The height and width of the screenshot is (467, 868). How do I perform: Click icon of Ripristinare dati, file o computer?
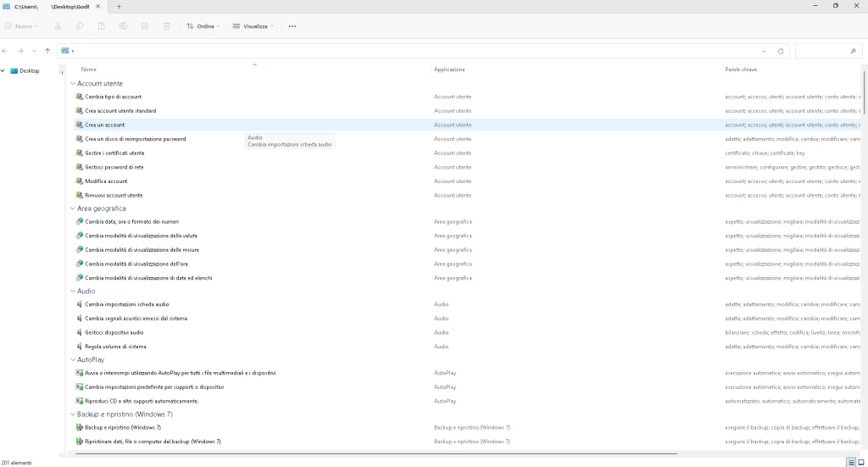(79, 442)
